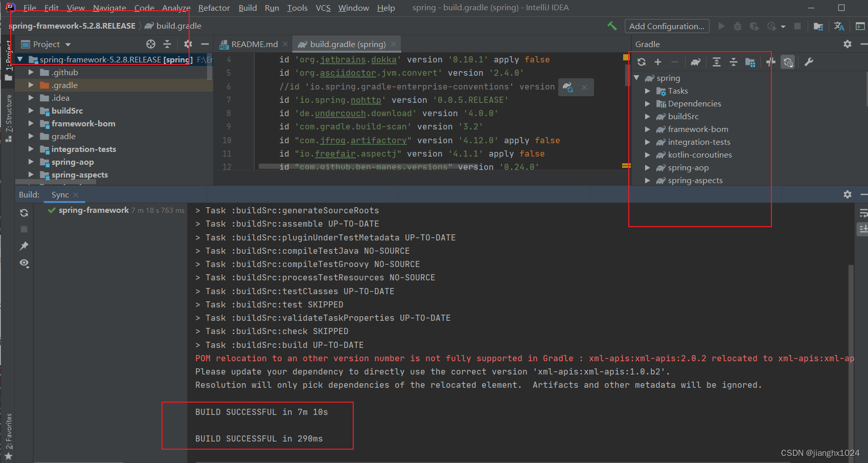Open Project panel settings gear
This screenshot has width=868, height=463.
pyautogui.click(x=188, y=44)
